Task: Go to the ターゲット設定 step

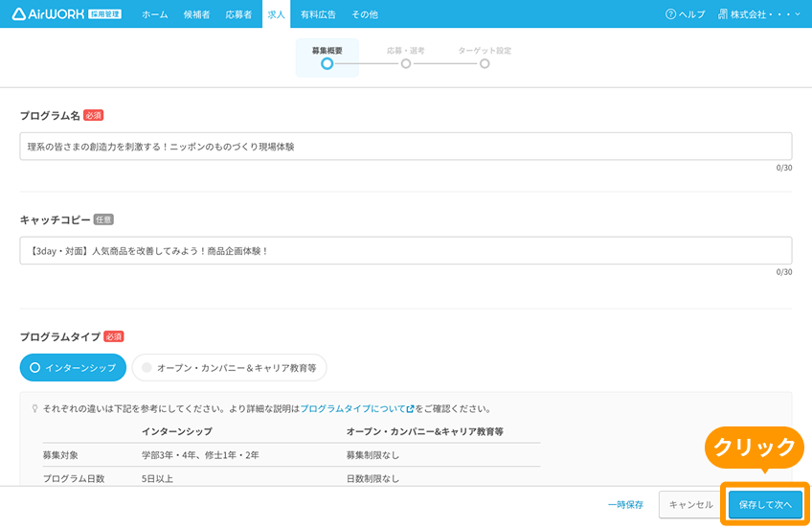Action: coord(485,57)
